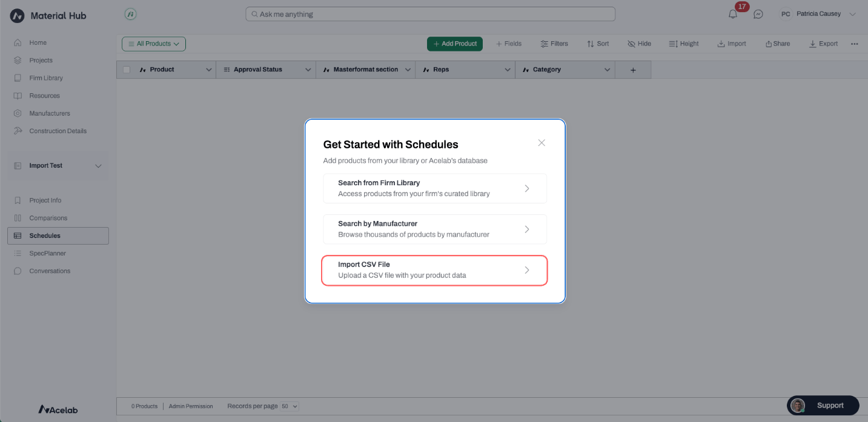Open Firm Library in the sidebar

click(46, 78)
